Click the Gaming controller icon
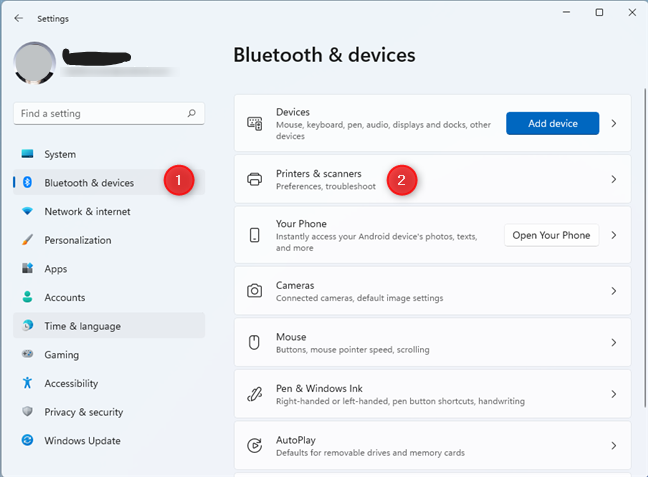648x477 pixels. click(27, 354)
